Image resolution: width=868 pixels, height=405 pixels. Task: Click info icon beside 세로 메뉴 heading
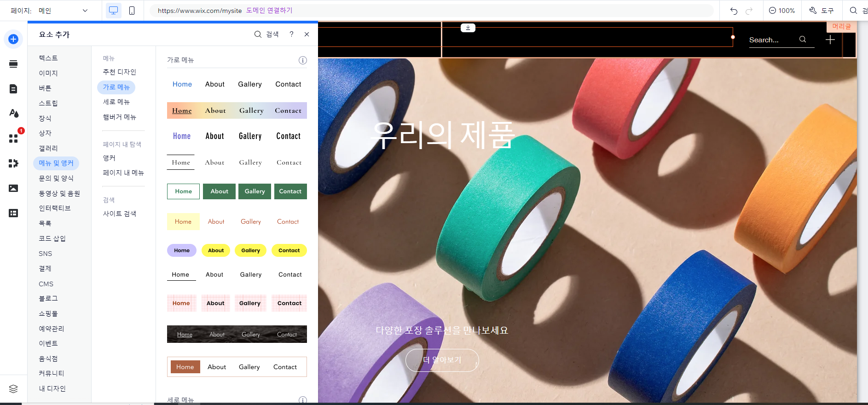pyautogui.click(x=302, y=400)
